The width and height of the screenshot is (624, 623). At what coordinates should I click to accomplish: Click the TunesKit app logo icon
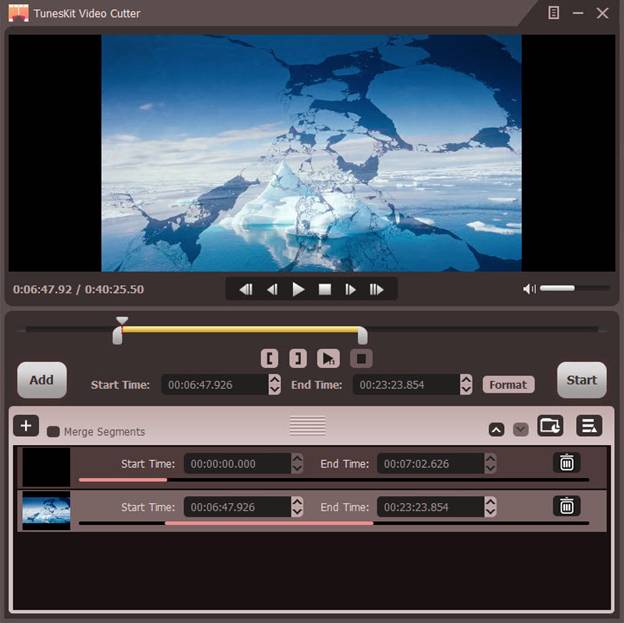19,13
